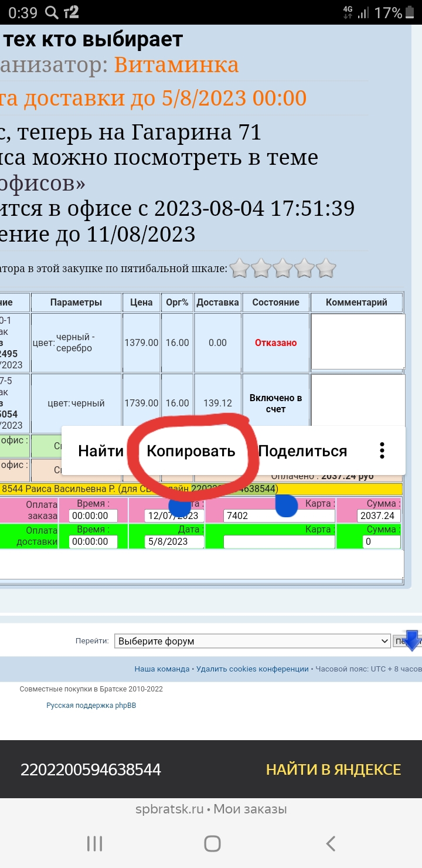Open recent apps via navigation bar
Screen dimensions: 422x868
pos(94,843)
